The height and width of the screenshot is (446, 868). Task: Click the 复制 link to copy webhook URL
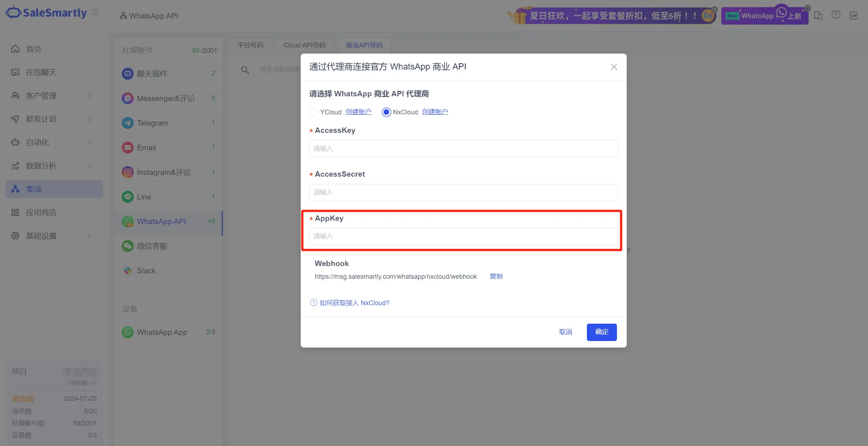(x=496, y=276)
